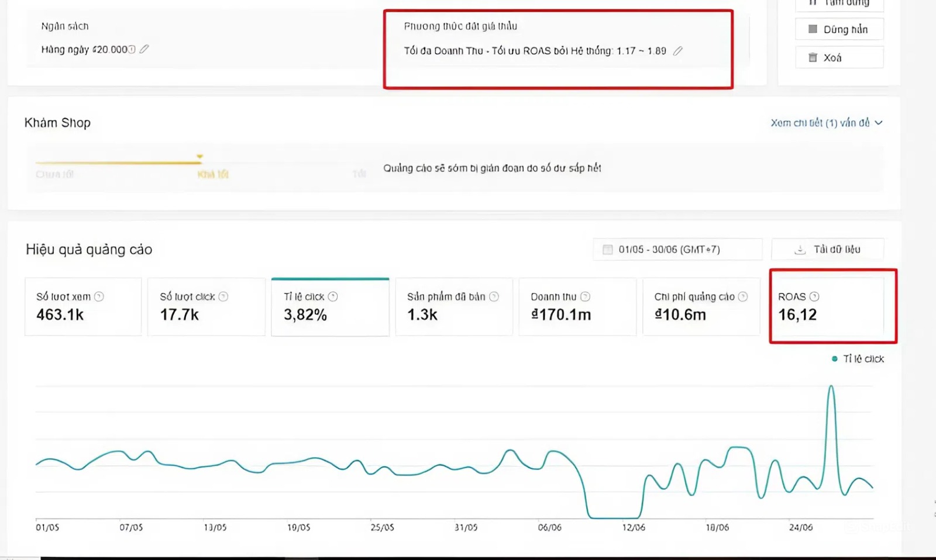Viewport: 936px width, 560px height.
Task: Click the Xoá delete button
Action: [x=839, y=57]
